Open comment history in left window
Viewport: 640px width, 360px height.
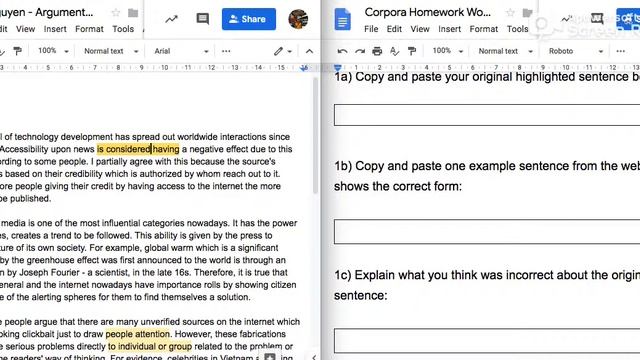[202, 19]
